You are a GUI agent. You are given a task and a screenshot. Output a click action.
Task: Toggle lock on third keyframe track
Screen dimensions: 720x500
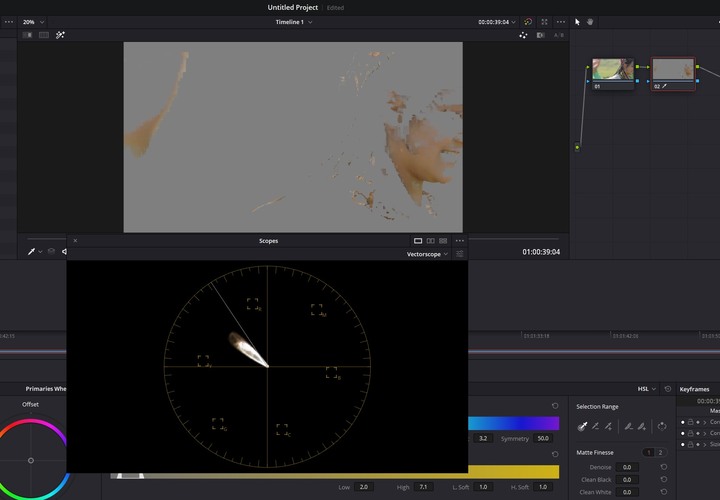pos(691,444)
